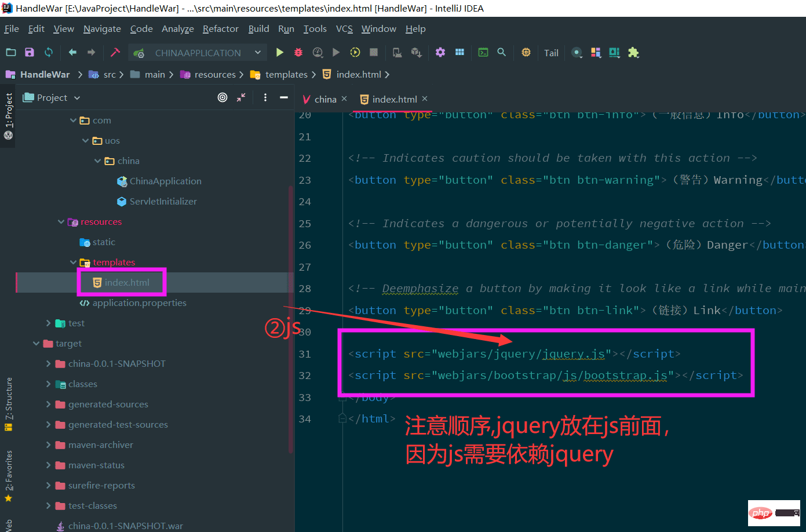Hide Project panel with minimize icon
This screenshot has height=532, width=806.
[284, 97]
